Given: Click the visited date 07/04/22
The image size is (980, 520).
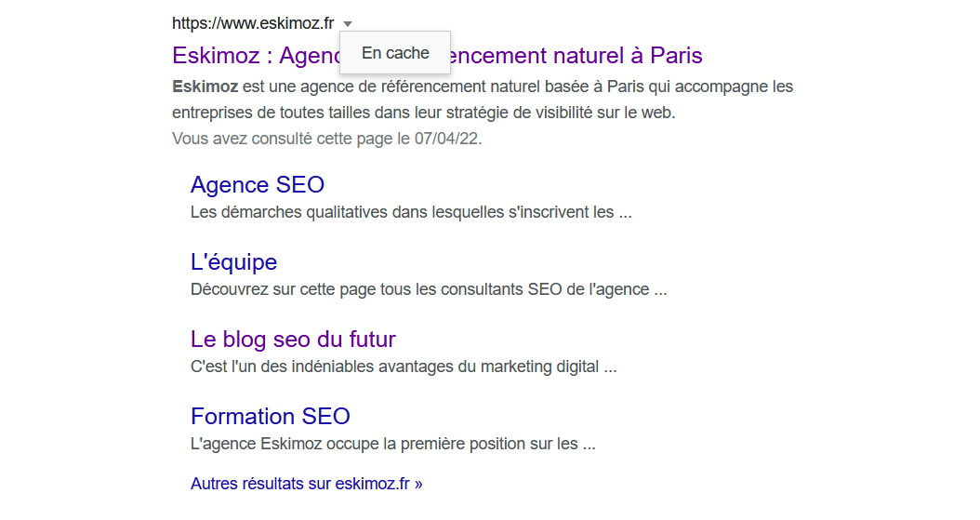Looking at the screenshot, I should [x=447, y=139].
